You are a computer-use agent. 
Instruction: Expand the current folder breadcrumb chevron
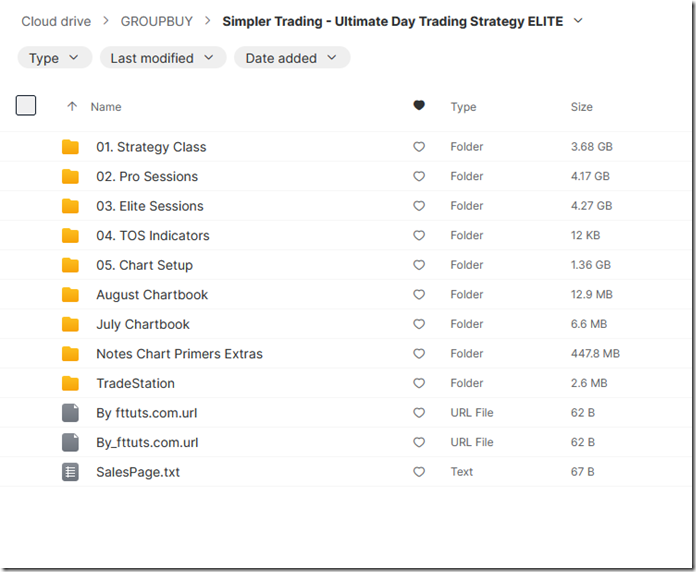click(x=578, y=21)
